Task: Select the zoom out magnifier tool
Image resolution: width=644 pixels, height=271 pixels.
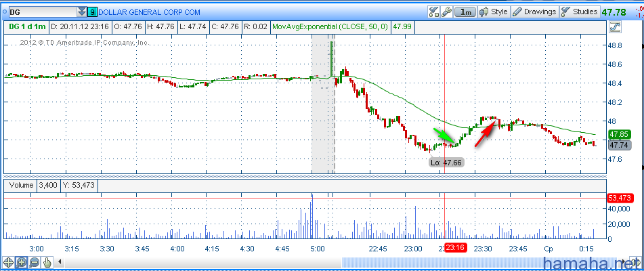Action: 34,262
